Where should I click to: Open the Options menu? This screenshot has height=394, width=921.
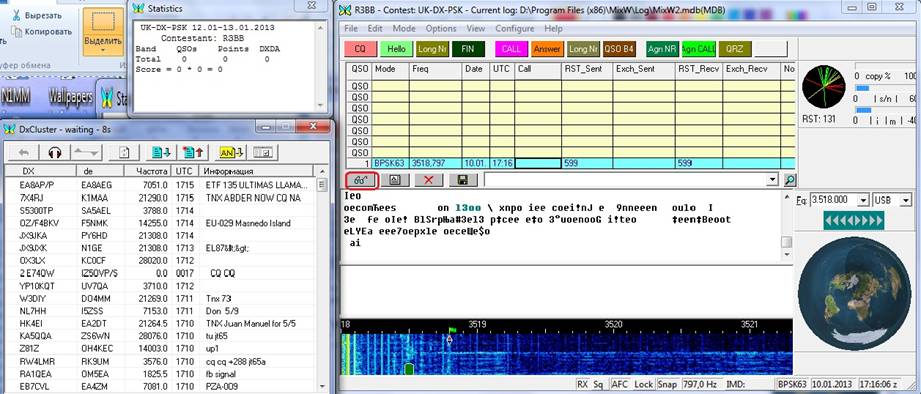[441, 28]
